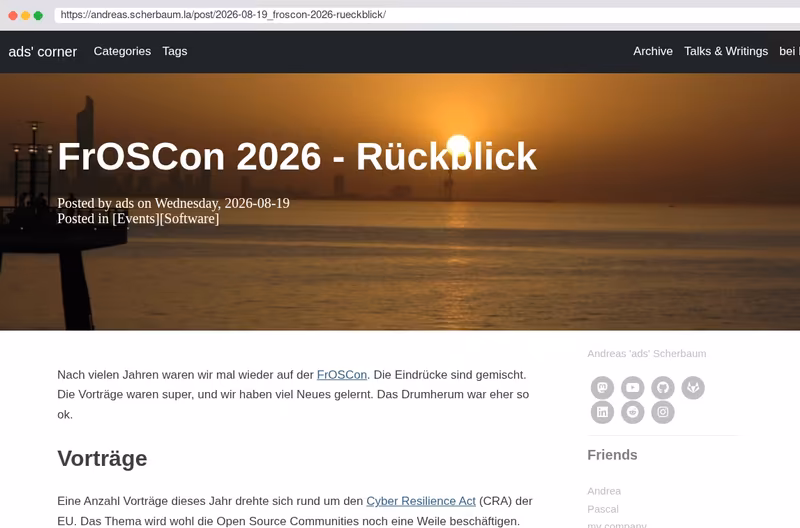Follow the FrOSCon link in the first paragraph

[342, 375]
